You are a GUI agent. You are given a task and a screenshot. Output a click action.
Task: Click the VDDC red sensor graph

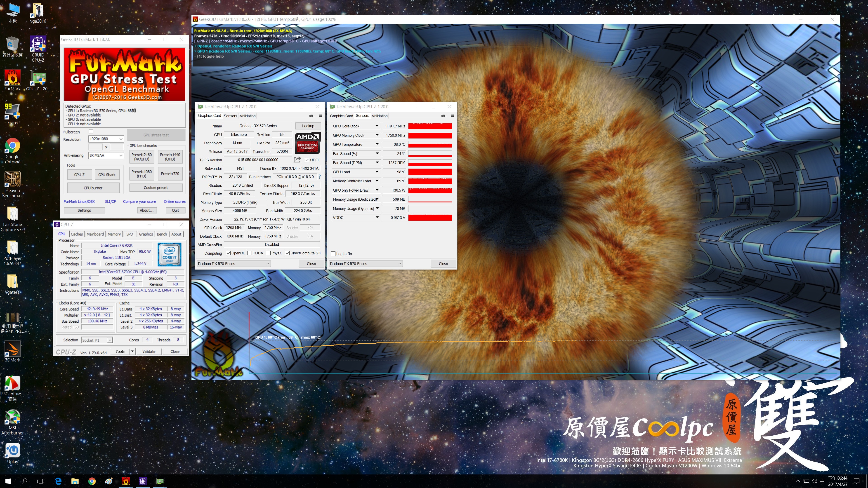point(430,218)
